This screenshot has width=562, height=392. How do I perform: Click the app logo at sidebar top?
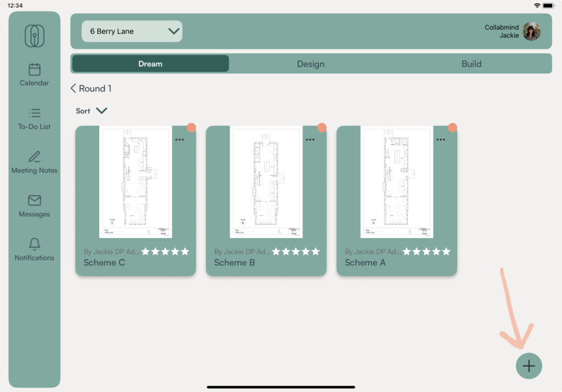(35, 36)
